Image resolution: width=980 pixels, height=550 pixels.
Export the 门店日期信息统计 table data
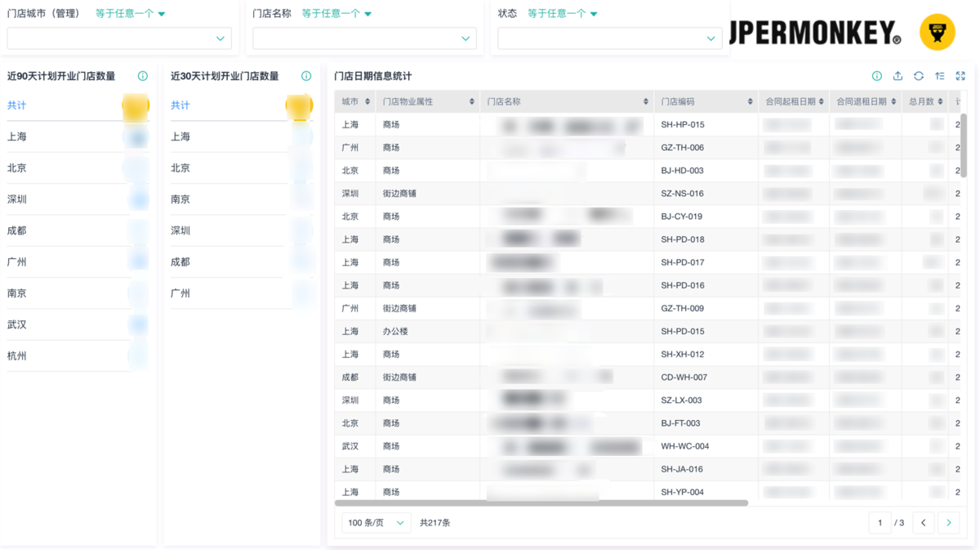[x=898, y=76]
